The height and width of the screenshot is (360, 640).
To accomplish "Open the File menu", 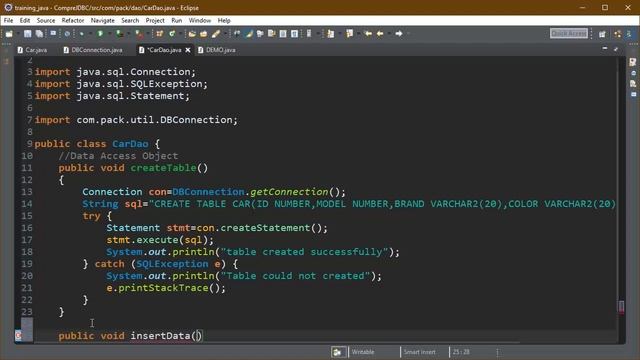I will click(8, 20).
